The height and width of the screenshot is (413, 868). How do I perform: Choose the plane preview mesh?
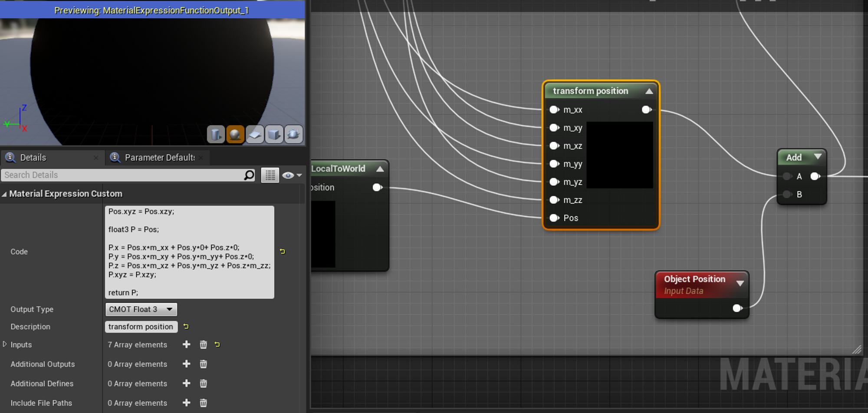(x=255, y=135)
